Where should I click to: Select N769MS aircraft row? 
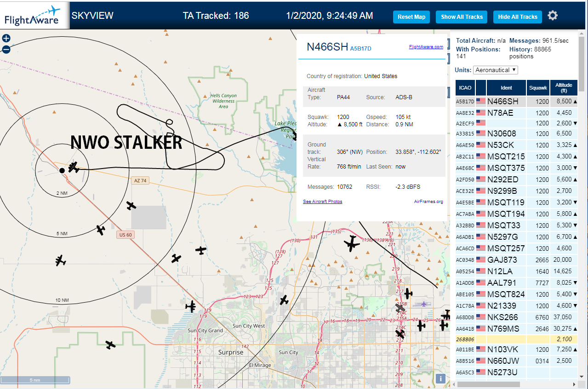click(x=516, y=329)
